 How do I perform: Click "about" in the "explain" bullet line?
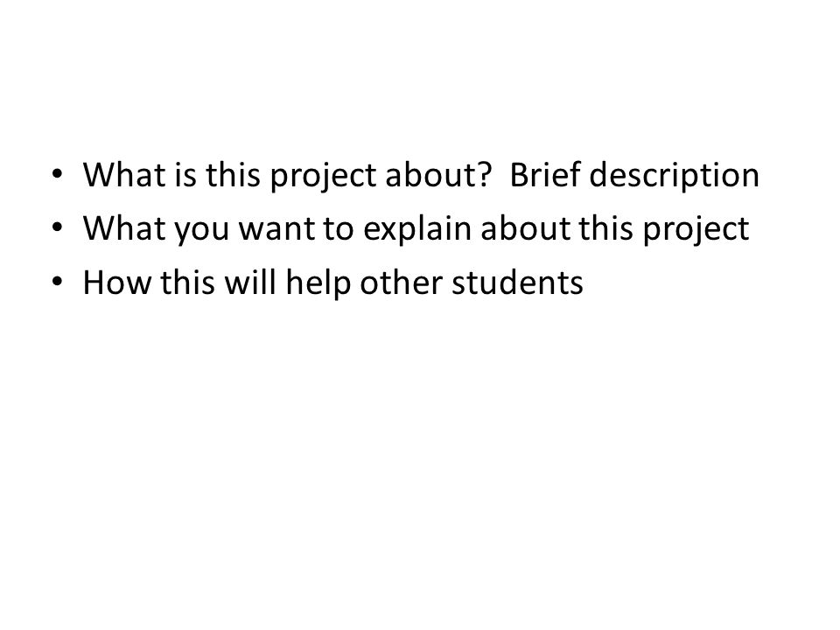tap(525, 227)
